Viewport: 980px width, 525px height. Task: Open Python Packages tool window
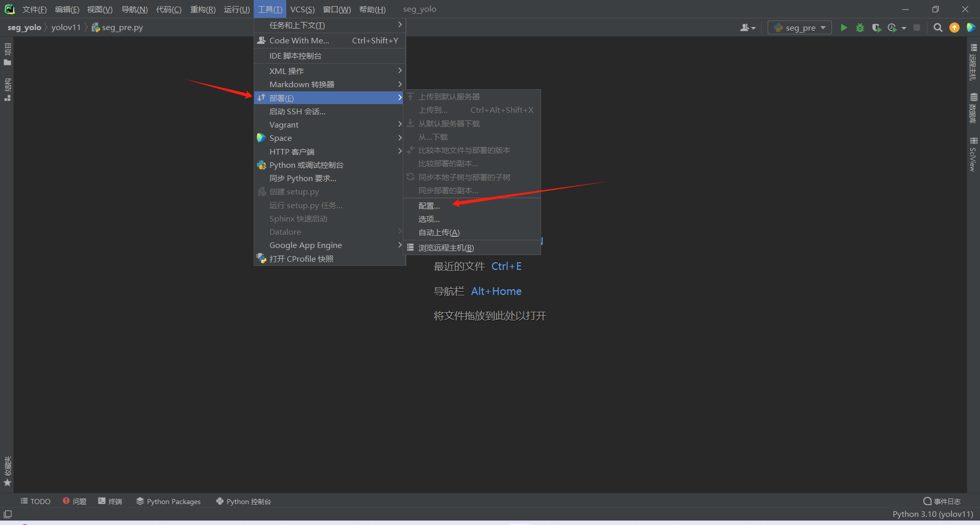click(168, 502)
